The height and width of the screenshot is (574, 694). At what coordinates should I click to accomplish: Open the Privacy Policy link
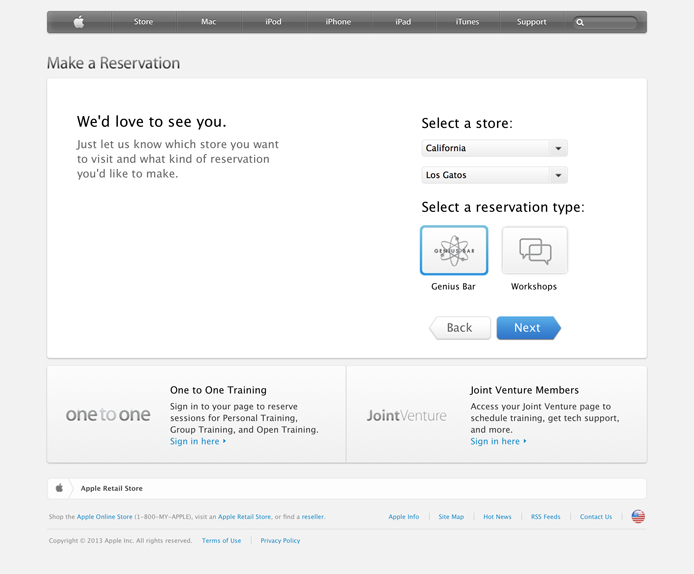click(280, 541)
